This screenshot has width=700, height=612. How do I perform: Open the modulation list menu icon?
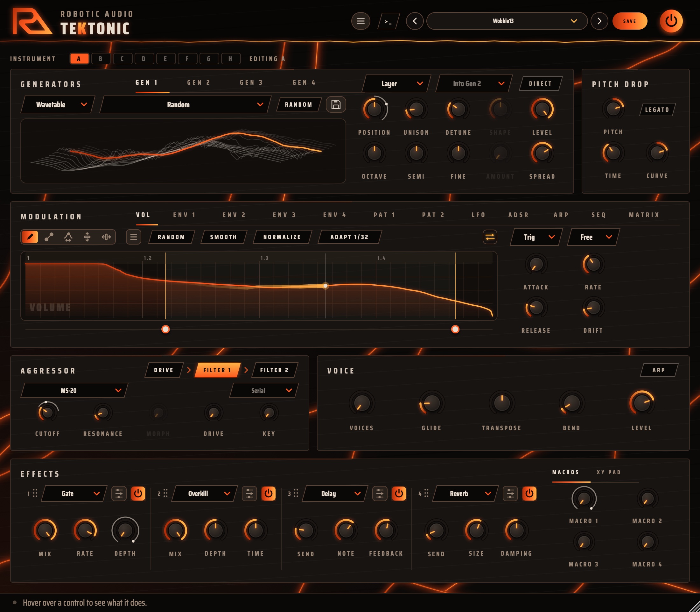(133, 237)
